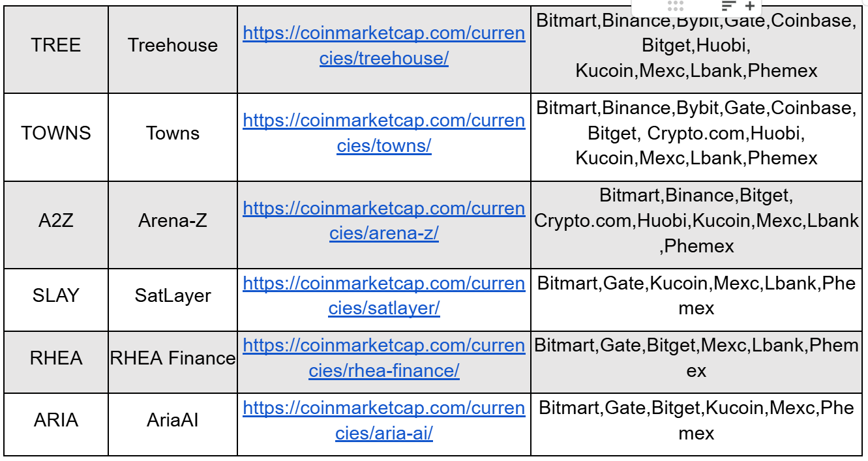This screenshot has height=461, width=868.
Task: Open the aria-ai coinmarketcap link
Action: 384,420
